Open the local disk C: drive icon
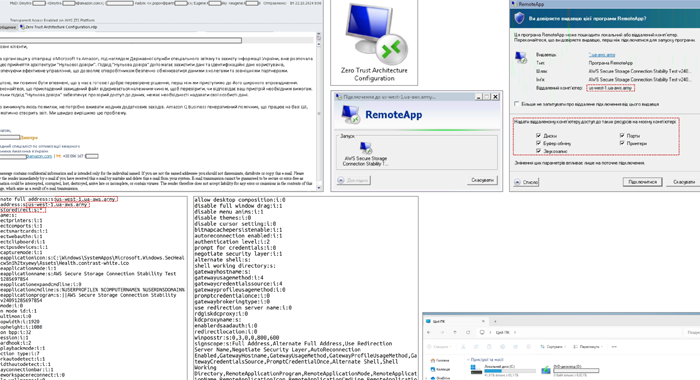The width and height of the screenshot is (700, 380). pyautogui.click(x=477, y=370)
